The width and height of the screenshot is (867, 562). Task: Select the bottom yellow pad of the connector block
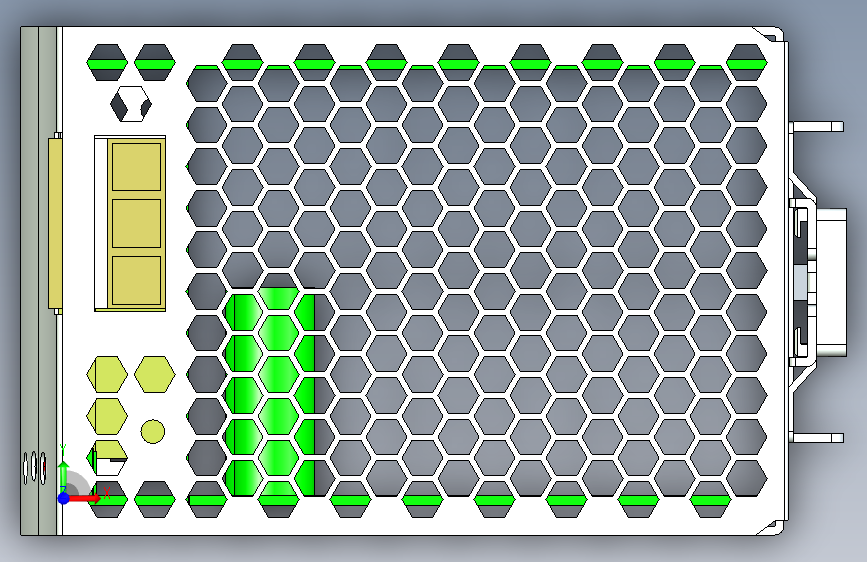pyautogui.click(x=137, y=280)
